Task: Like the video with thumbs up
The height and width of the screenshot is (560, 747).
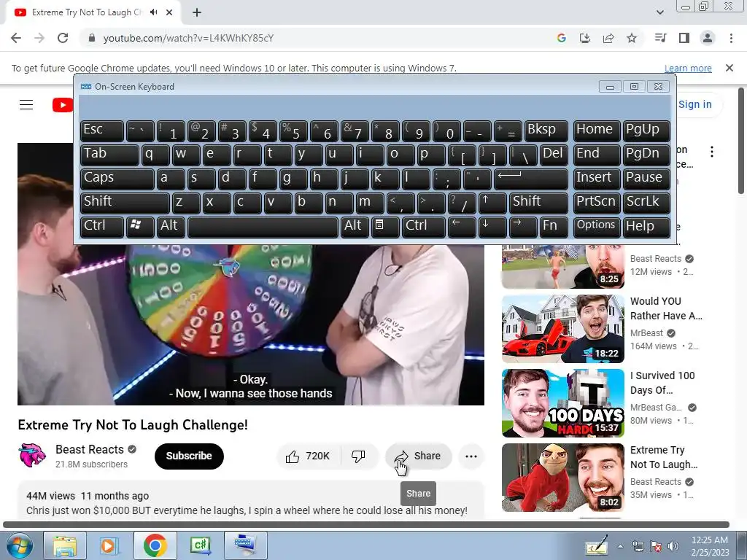Action: pyautogui.click(x=308, y=456)
